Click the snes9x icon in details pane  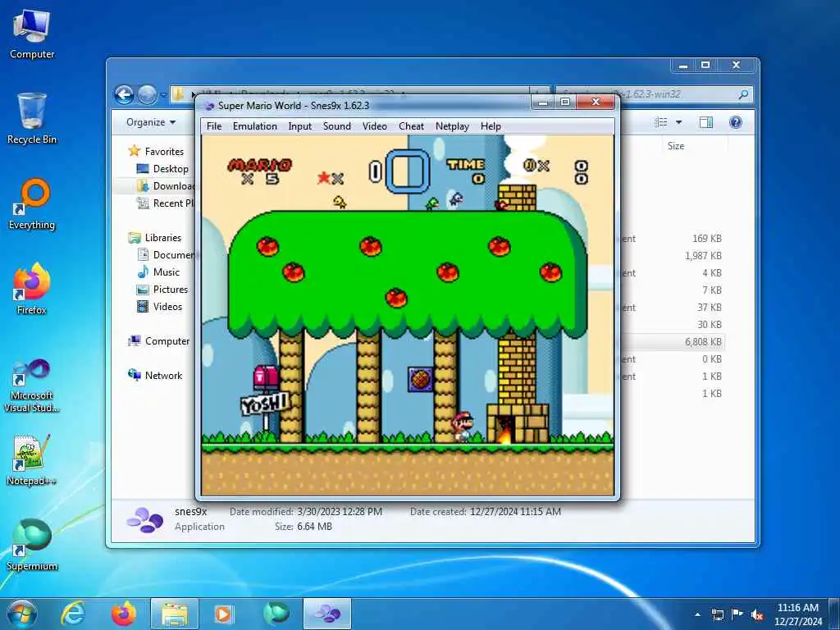(x=144, y=519)
